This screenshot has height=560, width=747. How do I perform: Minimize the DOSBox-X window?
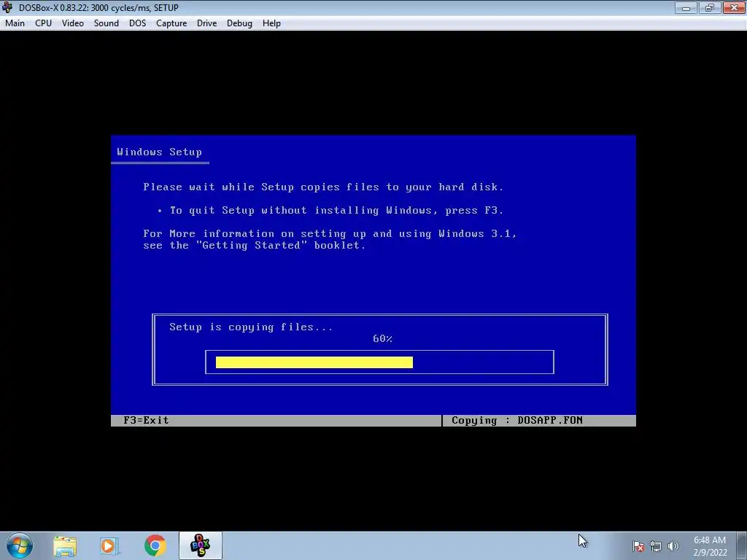(x=686, y=7)
